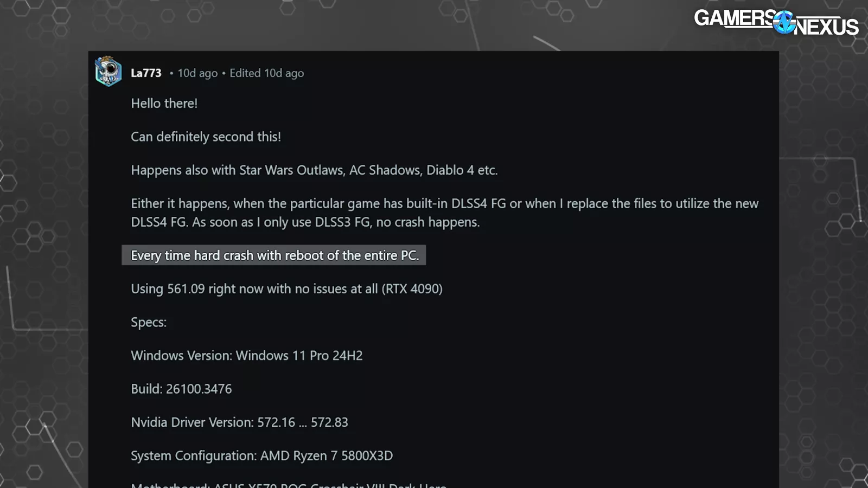Click the word GAMERS in the logo

[733, 18]
